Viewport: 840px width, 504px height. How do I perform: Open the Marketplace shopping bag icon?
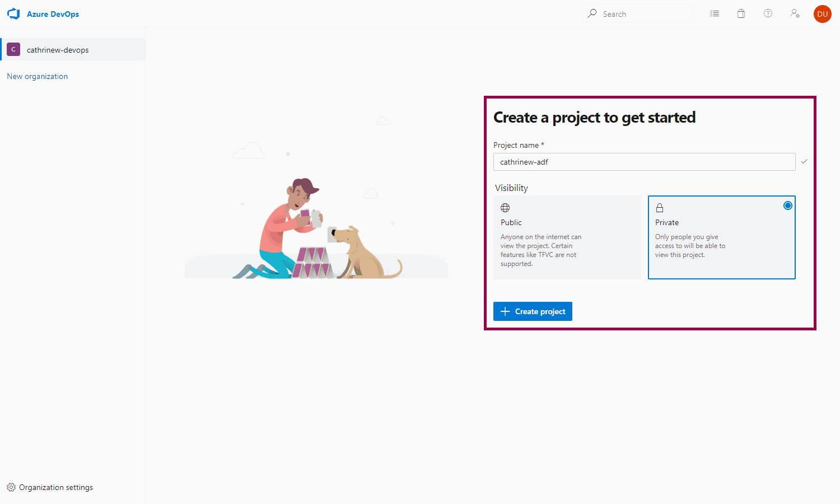(741, 14)
